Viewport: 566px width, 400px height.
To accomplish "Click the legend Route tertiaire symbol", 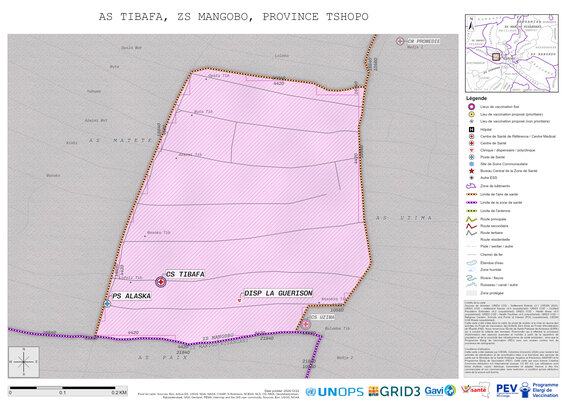I will click(471, 233).
